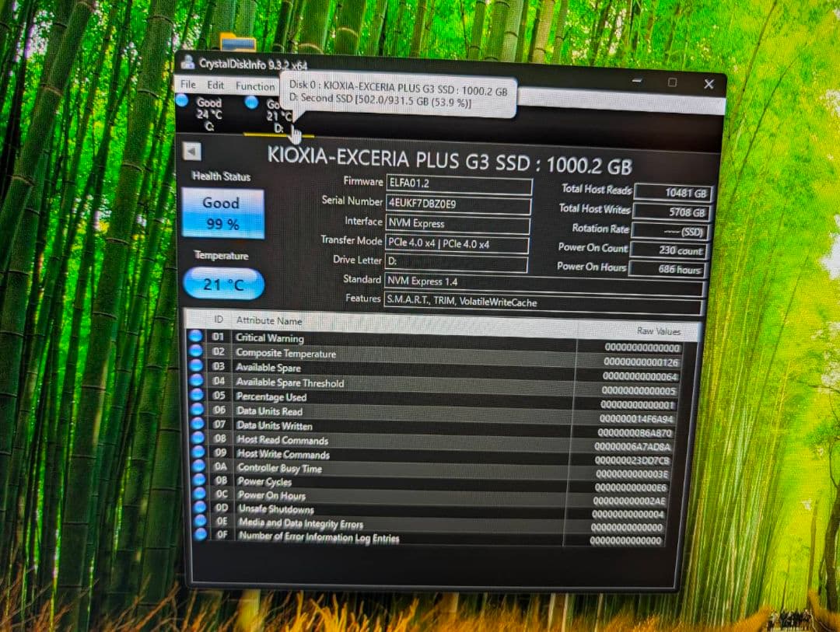840x632 pixels.
Task: Open the Function menu
Action: coord(255,86)
